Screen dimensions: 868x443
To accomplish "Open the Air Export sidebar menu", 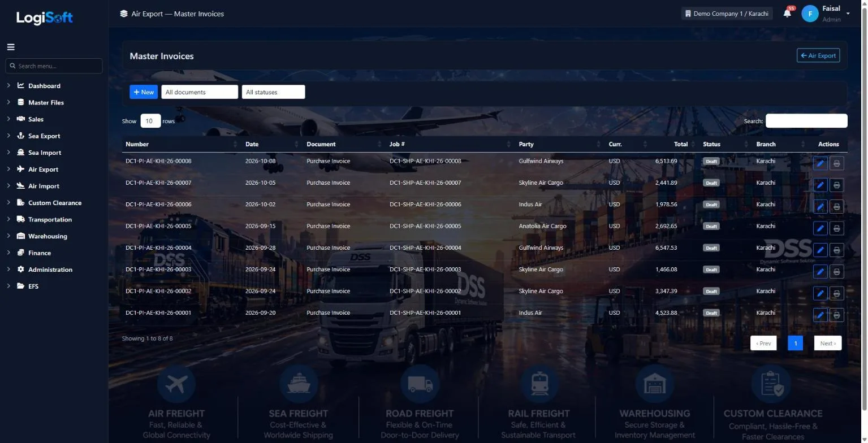I will tap(43, 170).
